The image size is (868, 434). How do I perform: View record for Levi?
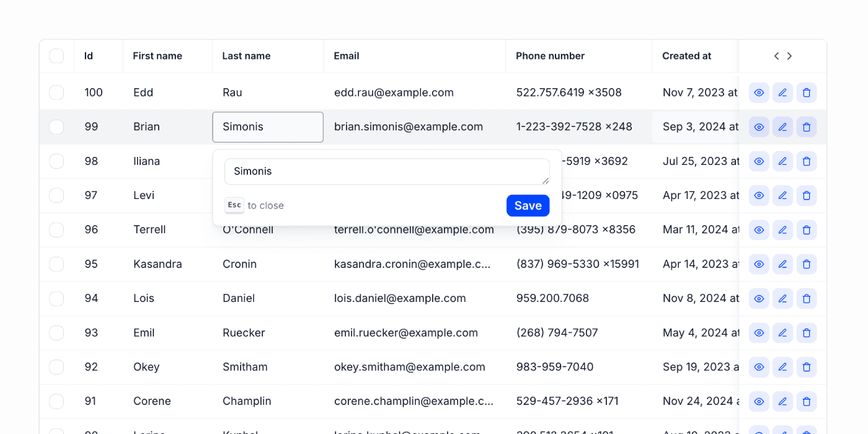click(759, 196)
